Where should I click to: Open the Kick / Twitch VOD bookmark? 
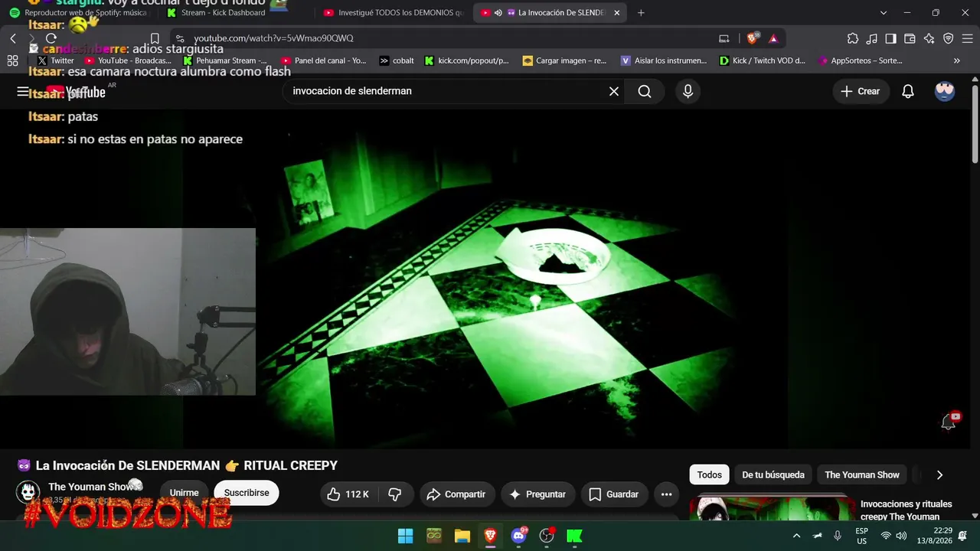click(763, 60)
